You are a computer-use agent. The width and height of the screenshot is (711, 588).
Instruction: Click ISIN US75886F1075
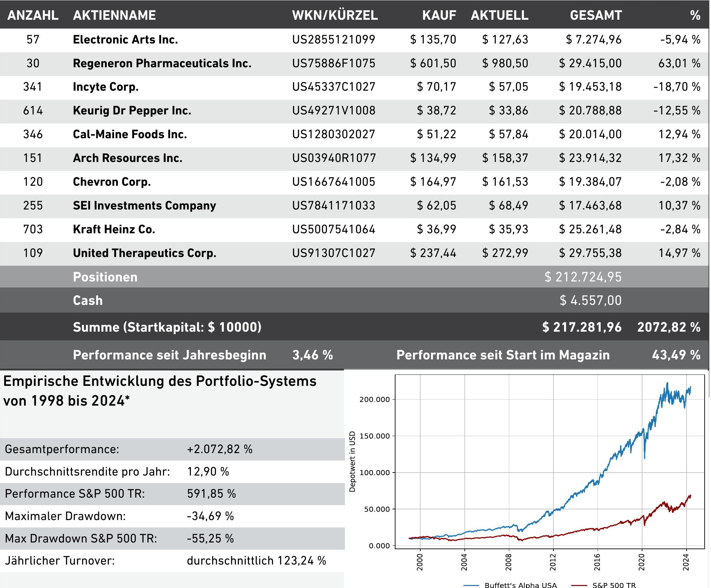click(x=334, y=63)
